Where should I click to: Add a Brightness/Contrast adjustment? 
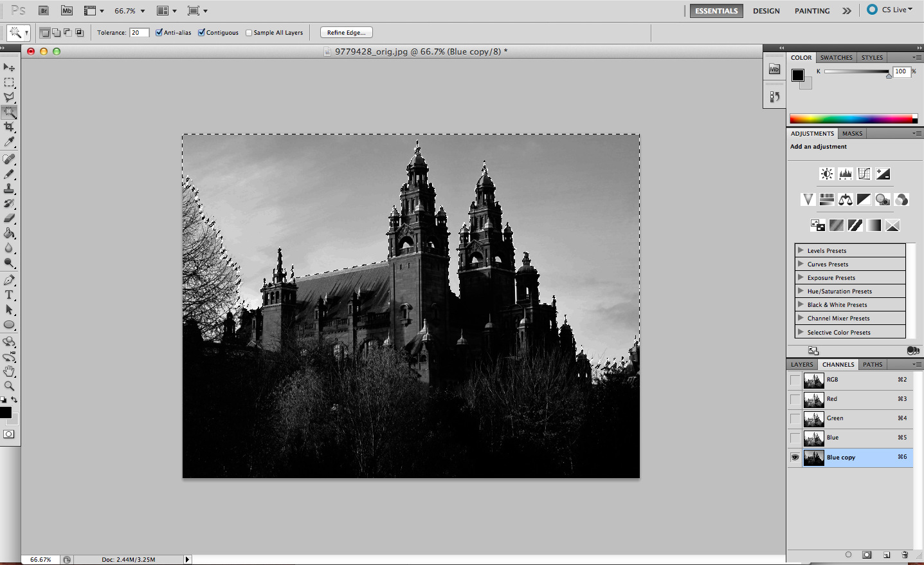click(x=827, y=174)
